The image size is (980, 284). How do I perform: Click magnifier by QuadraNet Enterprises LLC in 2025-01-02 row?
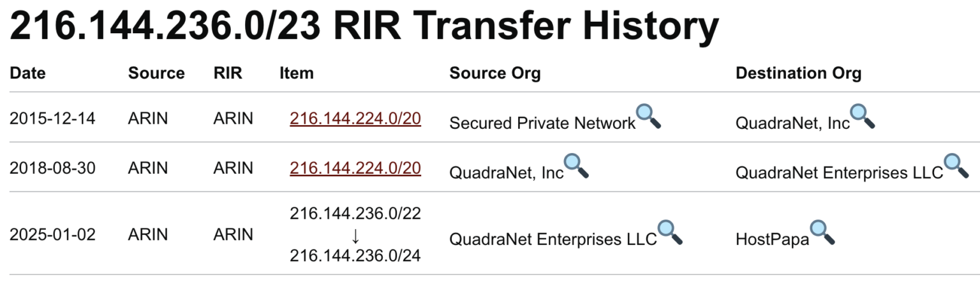coord(671,233)
